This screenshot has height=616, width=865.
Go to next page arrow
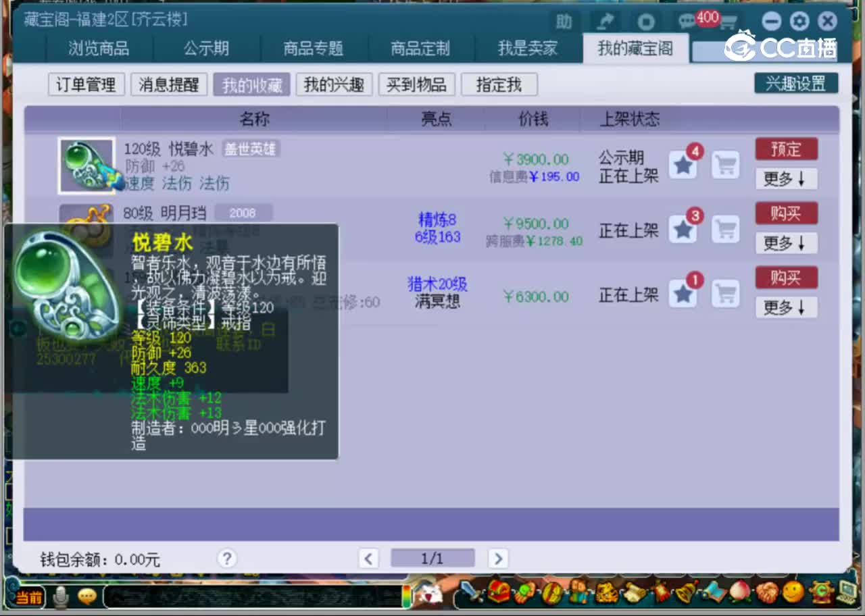pos(498,559)
